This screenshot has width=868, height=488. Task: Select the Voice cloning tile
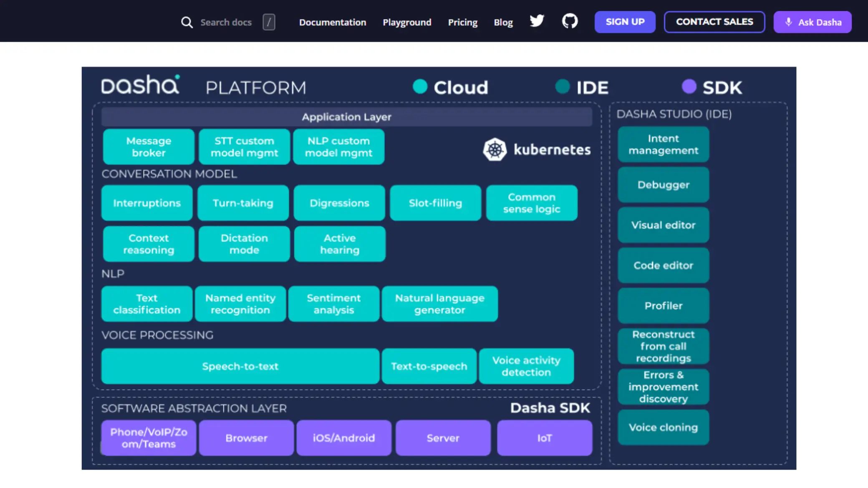663,428
